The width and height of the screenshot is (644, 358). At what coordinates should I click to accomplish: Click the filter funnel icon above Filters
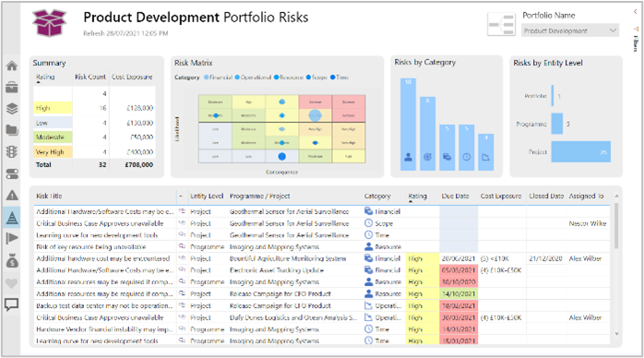click(x=637, y=30)
